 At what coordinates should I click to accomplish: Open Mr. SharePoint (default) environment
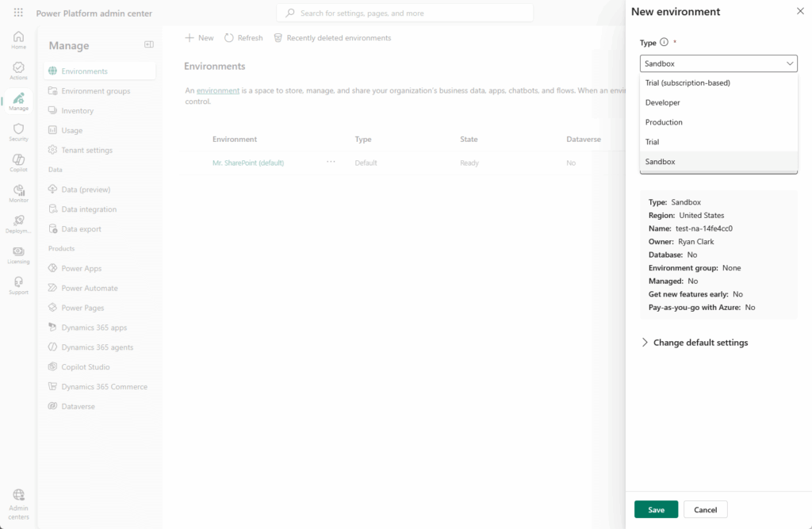tap(248, 163)
